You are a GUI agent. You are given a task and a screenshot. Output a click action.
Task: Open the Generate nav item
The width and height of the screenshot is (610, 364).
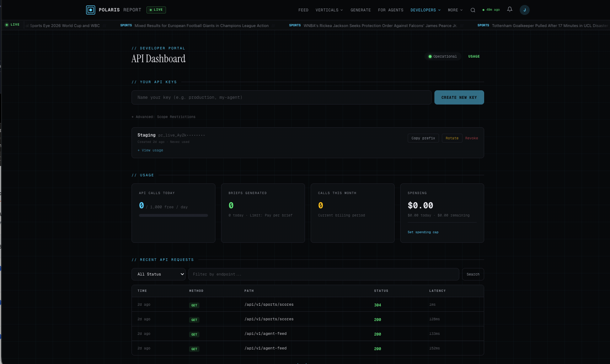click(x=360, y=10)
